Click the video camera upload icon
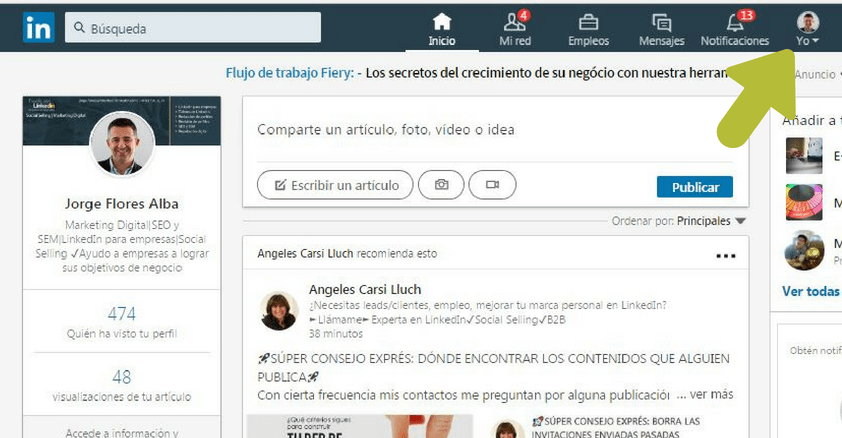 click(492, 185)
